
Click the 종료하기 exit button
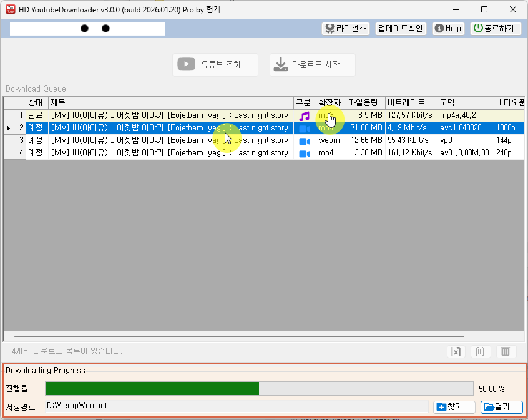496,28
